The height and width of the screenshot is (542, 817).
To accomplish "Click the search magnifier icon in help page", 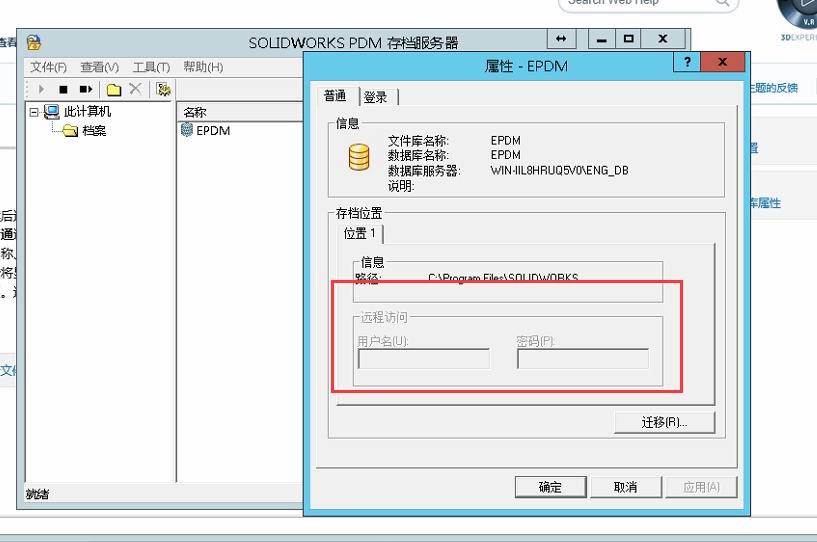I will [722, 3].
